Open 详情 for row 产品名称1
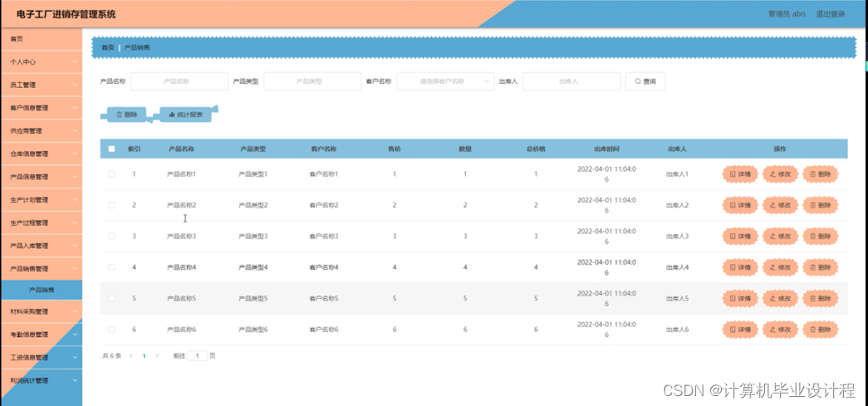Screen dimensions: 868x406 [740, 174]
